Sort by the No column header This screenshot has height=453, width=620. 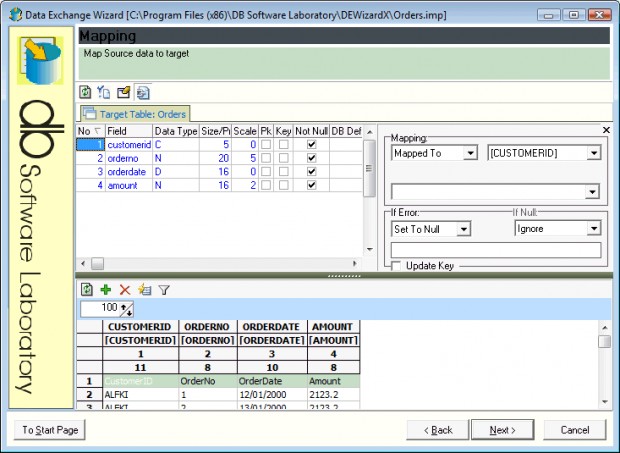tap(90, 131)
